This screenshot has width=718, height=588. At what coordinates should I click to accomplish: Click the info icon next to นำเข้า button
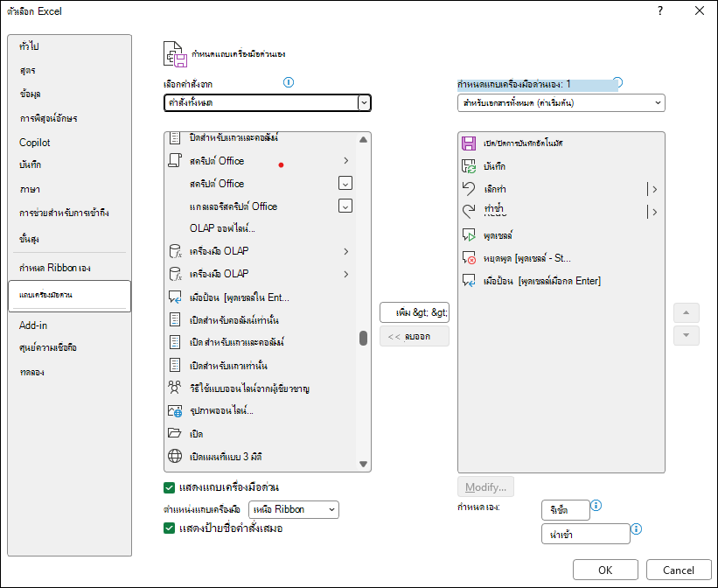coord(636,529)
